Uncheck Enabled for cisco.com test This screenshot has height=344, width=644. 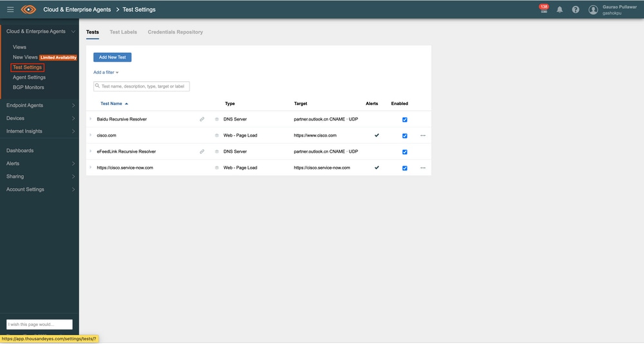click(x=405, y=135)
